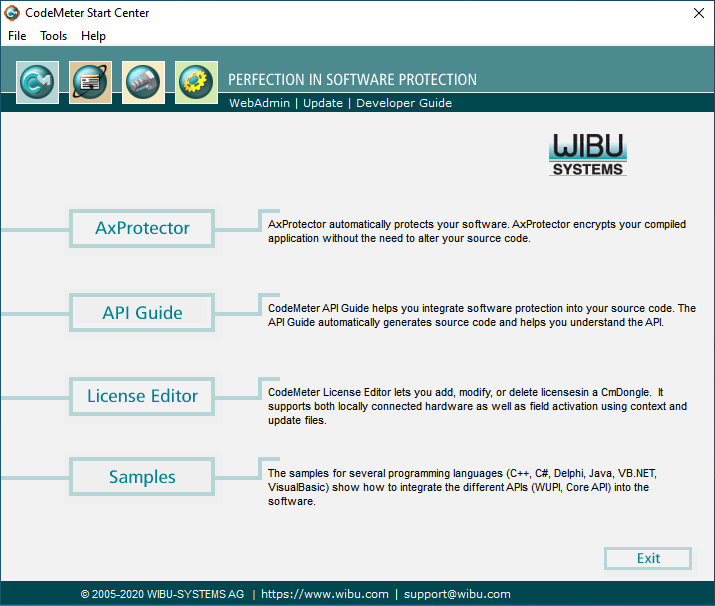715x606 pixels.
Task: Open the WebAdmin link
Action: click(259, 103)
